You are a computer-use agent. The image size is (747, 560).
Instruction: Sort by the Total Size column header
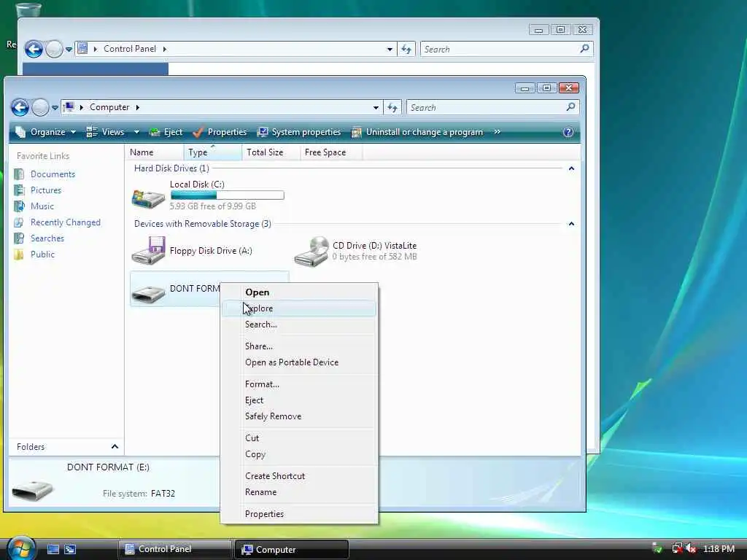(271, 152)
